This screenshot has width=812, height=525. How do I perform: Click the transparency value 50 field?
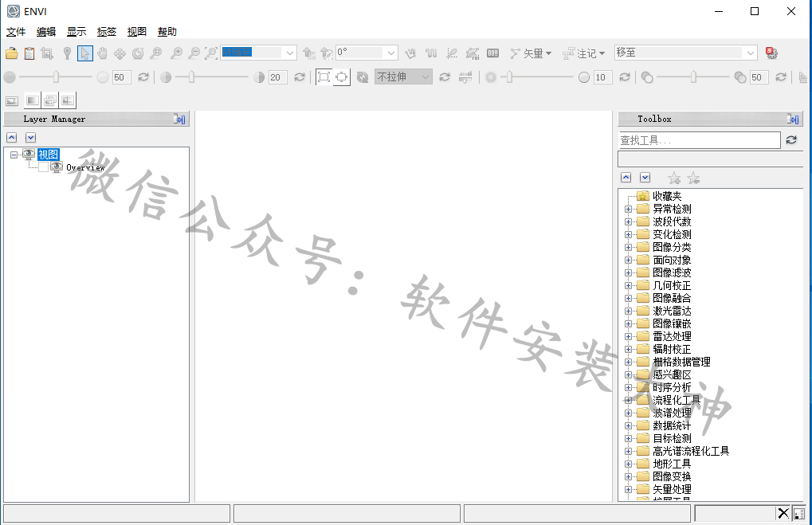(759, 77)
